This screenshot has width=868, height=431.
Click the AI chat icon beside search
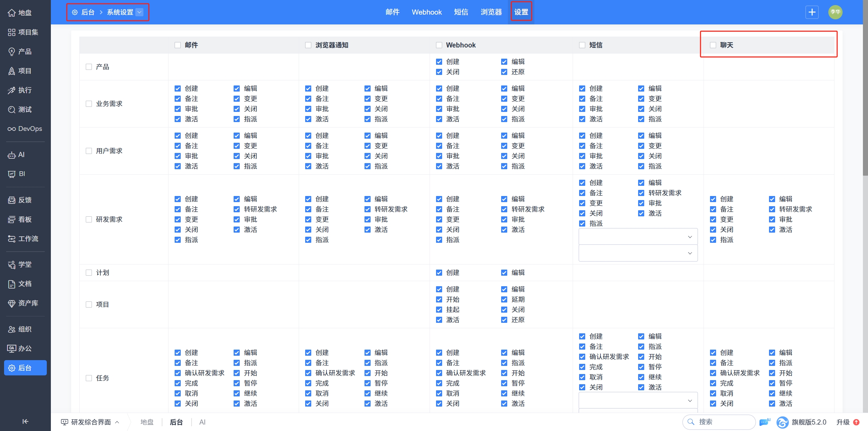pyautogui.click(x=765, y=422)
